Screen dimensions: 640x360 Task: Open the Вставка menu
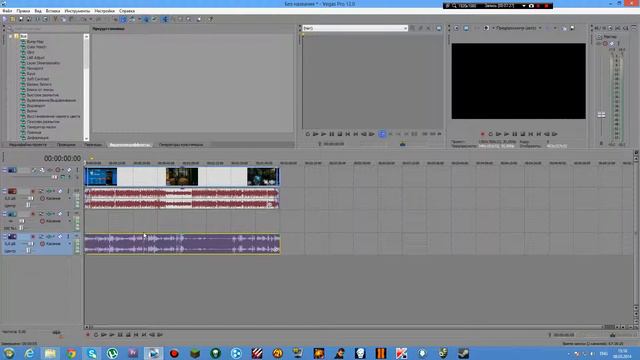tap(53, 11)
